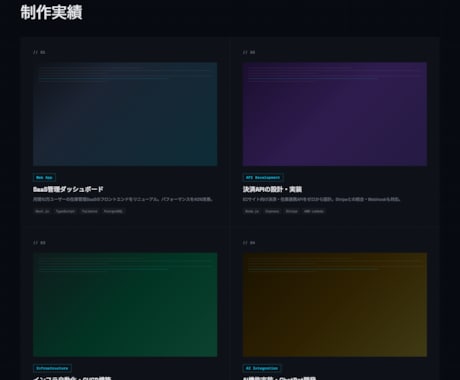This screenshot has height=380, width=460.
Task: Select the 制作実績 section heading
Action: tap(51, 12)
